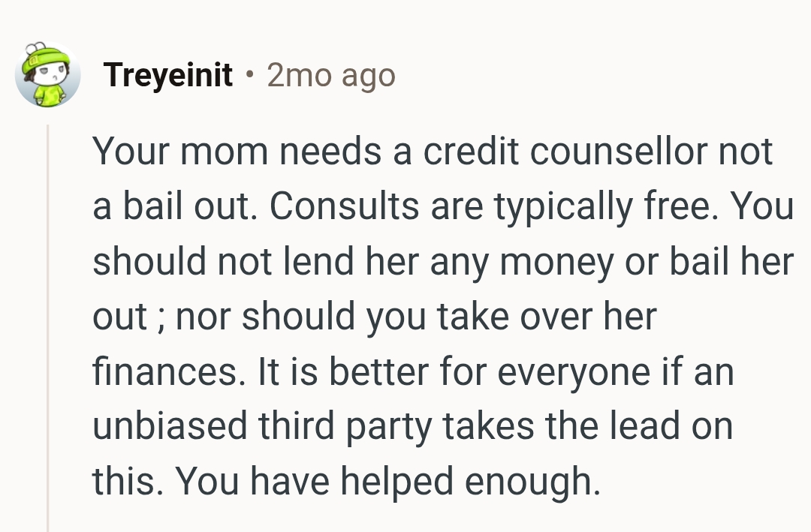This screenshot has width=811, height=532.
Task: Click the semicolon after the word "out"
Action: point(161,317)
